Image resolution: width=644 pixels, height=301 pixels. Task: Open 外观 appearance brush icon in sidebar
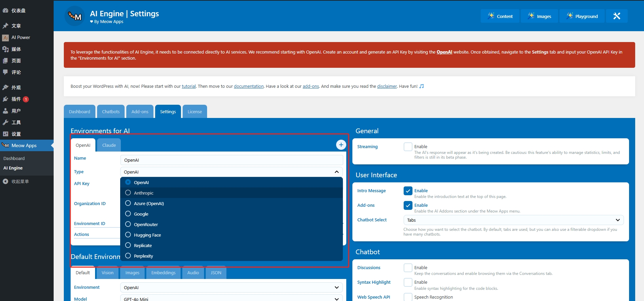[5, 87]
